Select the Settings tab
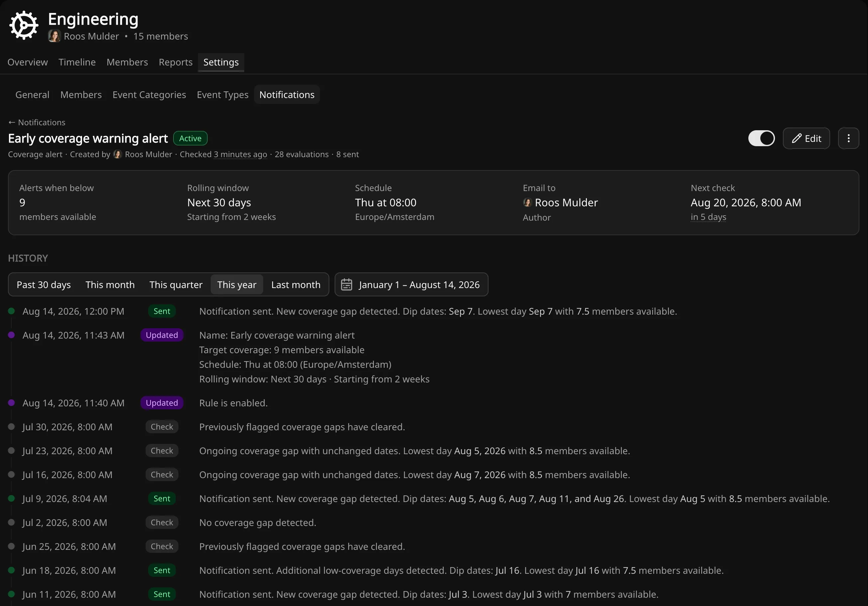This screenshot has height=606, width=868. 221,62
